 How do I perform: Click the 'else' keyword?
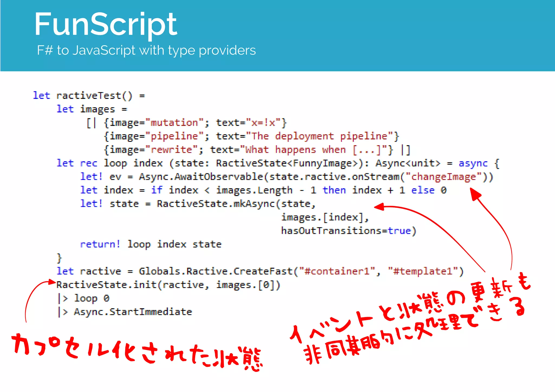[x=423, y=190]
